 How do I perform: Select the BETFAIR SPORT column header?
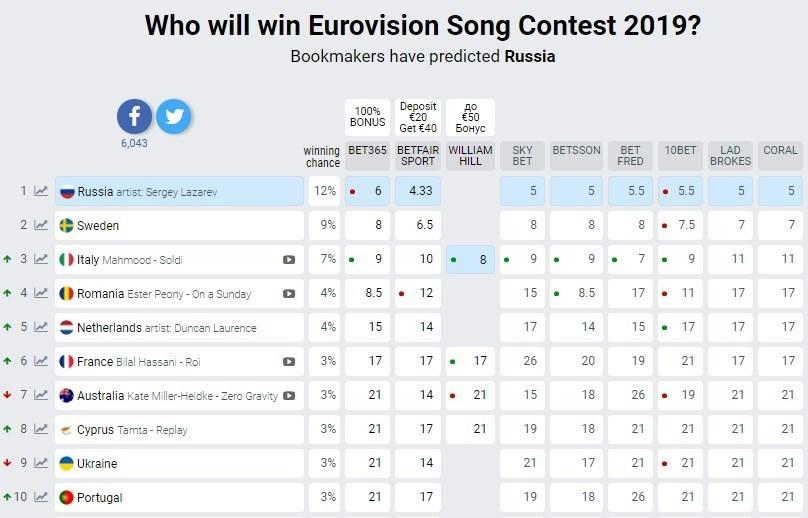[x=418, y=156]
